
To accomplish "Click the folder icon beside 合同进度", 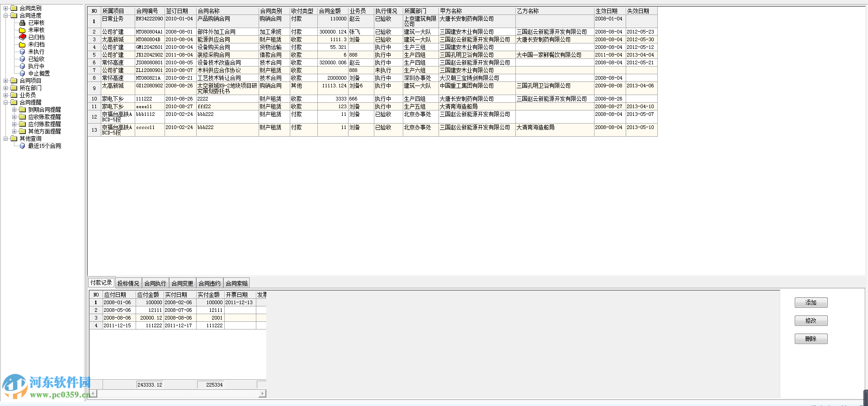I will 14,15.
